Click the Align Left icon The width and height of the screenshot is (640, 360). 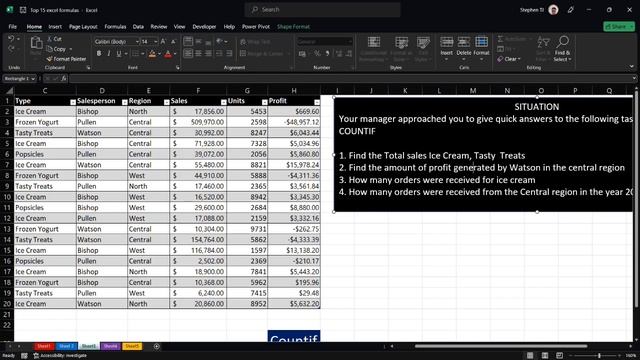click(x=188, y=53)
